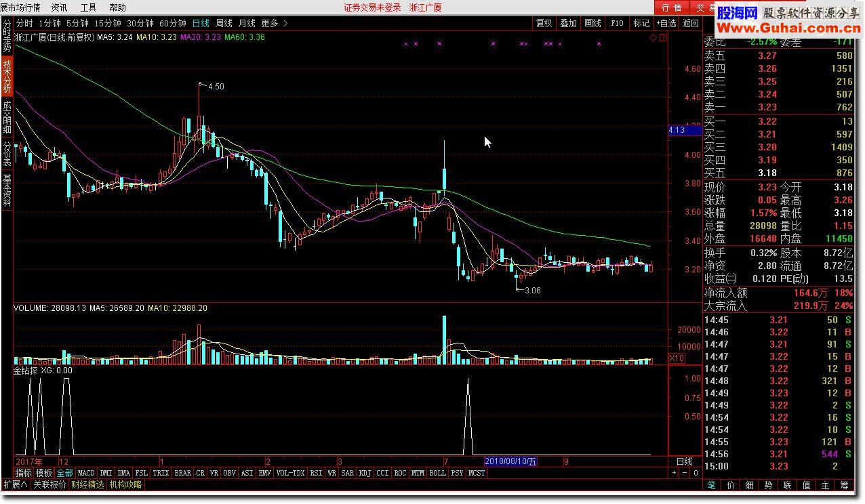865x504 pixels.
Task: Open the 画线 drawing tools
Action: point(593,23)
